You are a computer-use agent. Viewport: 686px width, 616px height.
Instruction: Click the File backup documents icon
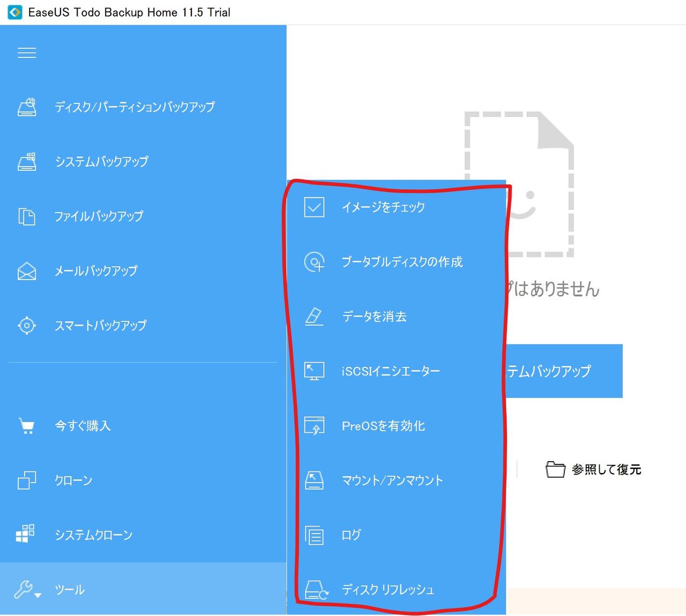pyautogui.click(x=27, y=216)
